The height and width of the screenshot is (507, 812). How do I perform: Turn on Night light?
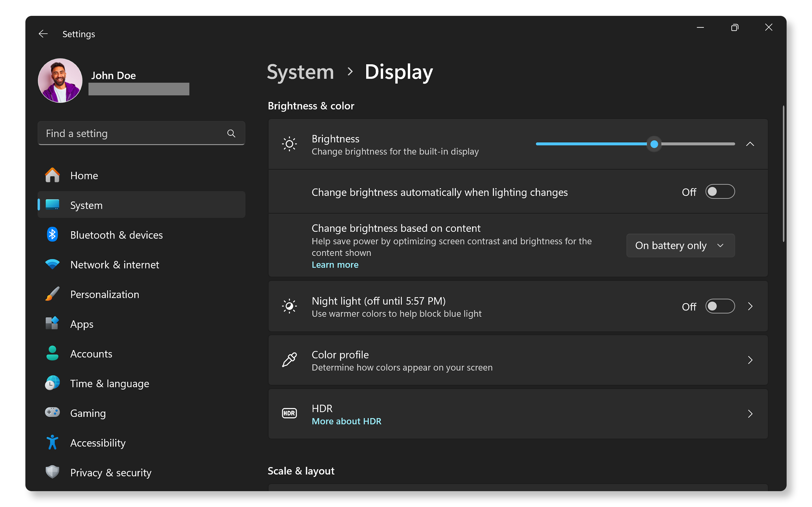720,306
